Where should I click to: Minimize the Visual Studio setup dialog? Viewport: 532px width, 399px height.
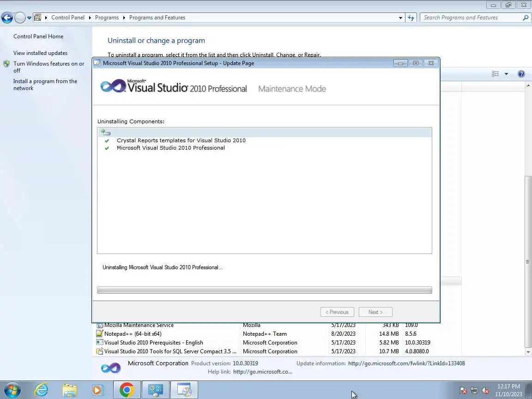pyautogui.click(x=400, y=63)
